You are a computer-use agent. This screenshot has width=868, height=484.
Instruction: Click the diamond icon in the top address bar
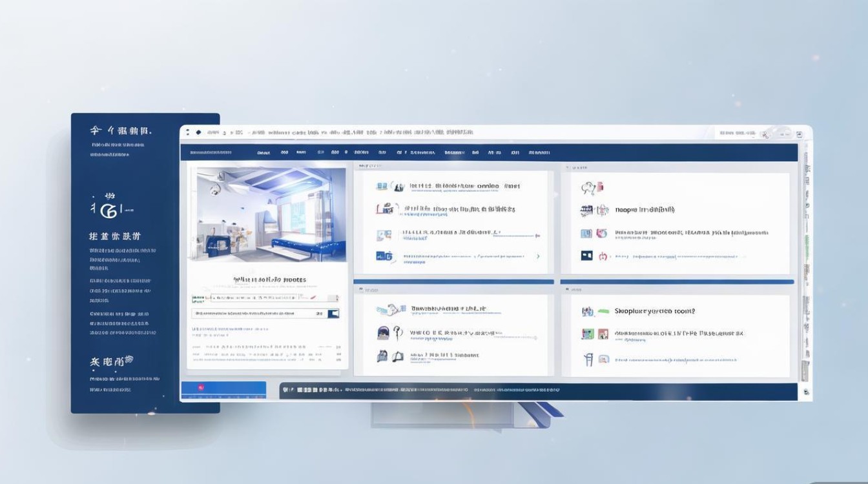(198, 132)
